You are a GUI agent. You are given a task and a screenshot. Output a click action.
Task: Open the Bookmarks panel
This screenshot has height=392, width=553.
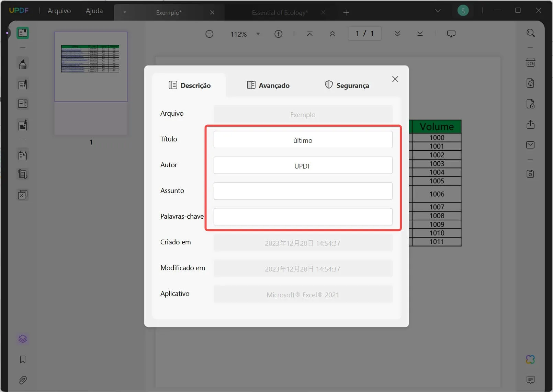click(23, 359)
